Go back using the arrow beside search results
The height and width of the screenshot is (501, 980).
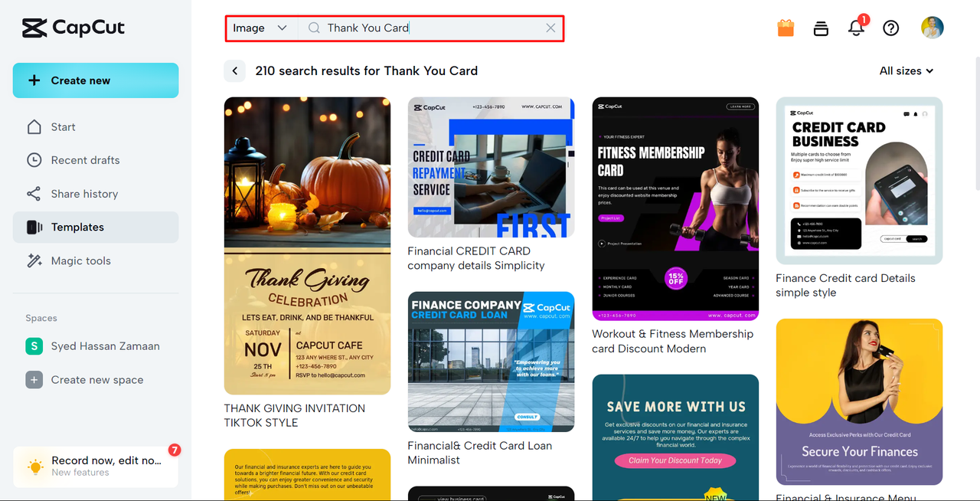click(235, 70)
